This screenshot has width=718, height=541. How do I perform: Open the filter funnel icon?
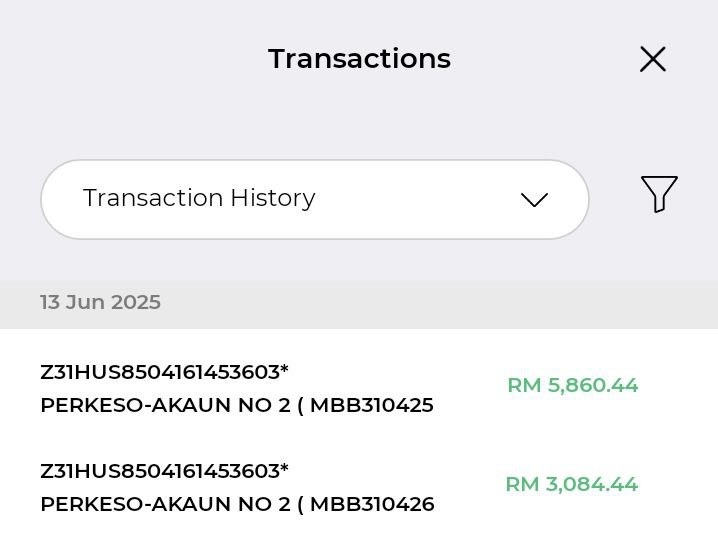click(x=659, y=194)
